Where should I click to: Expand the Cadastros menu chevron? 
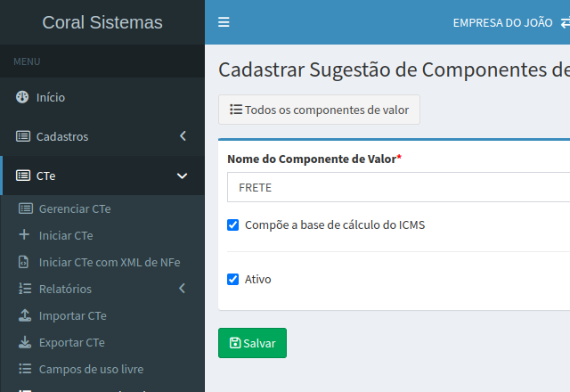coord(183,136)
